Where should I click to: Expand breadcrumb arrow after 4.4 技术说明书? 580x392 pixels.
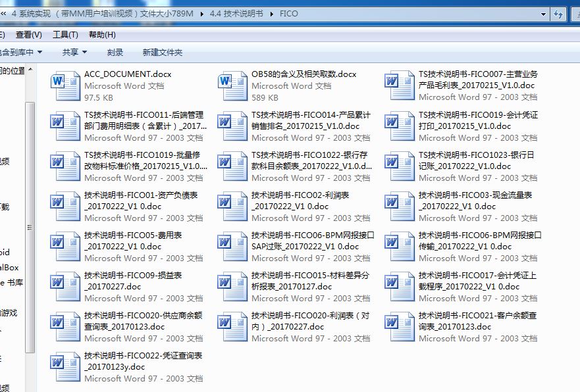pyautogui.click(x=272, y=14)
